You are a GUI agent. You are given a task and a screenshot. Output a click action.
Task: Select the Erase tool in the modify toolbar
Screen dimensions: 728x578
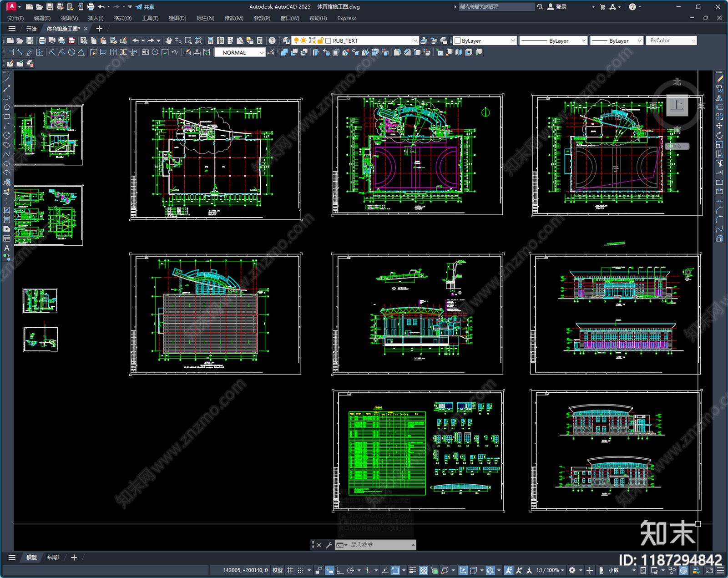click(x=719, y=79)
